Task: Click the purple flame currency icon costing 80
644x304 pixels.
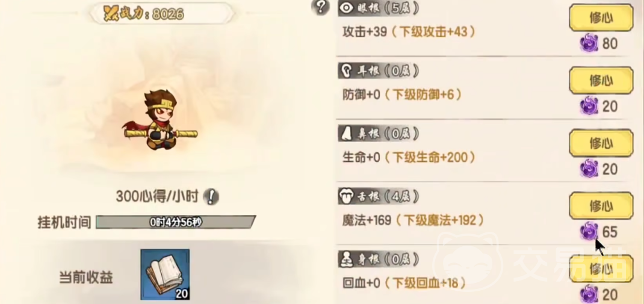Action: click(x=589, y=43)
